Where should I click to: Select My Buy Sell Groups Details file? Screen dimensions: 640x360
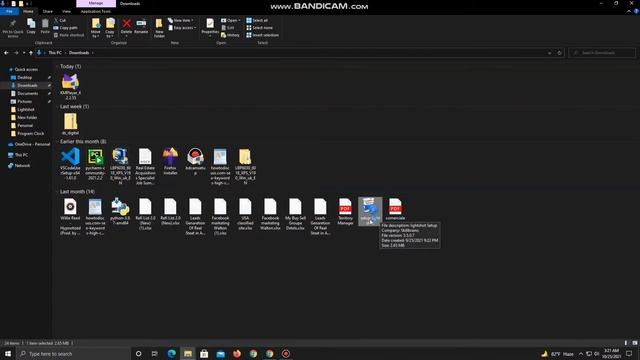pyautogui.click(x=295, y=214)
